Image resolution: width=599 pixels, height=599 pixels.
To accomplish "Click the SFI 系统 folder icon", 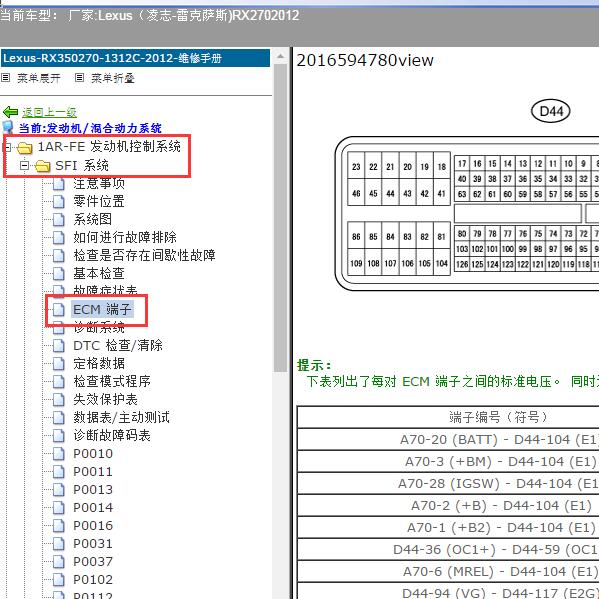I will 42,166.
